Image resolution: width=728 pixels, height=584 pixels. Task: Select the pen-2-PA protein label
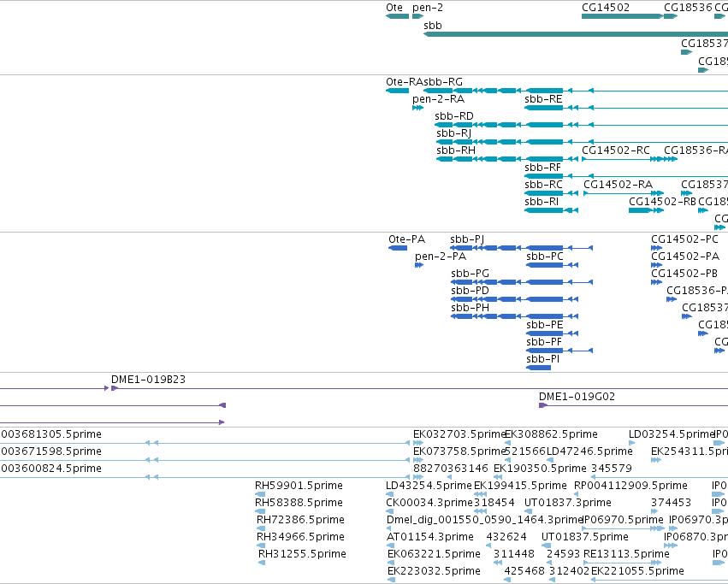[x=441, y=257]
